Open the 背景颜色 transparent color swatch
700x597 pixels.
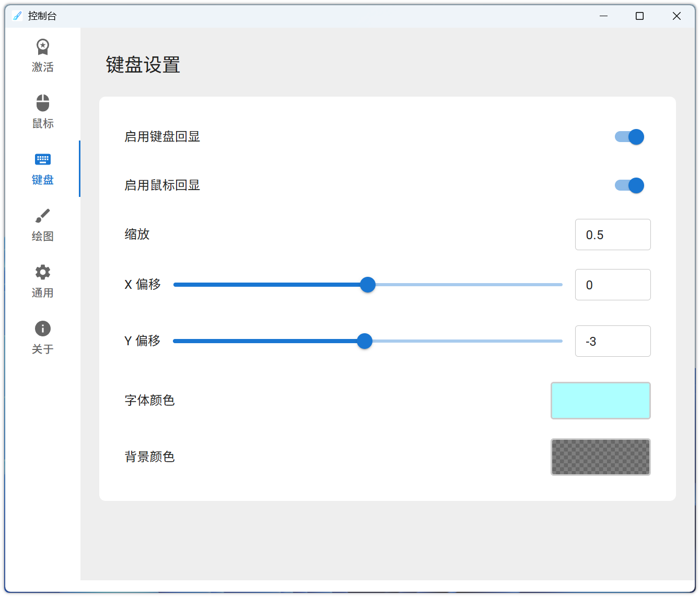(600, 457)
